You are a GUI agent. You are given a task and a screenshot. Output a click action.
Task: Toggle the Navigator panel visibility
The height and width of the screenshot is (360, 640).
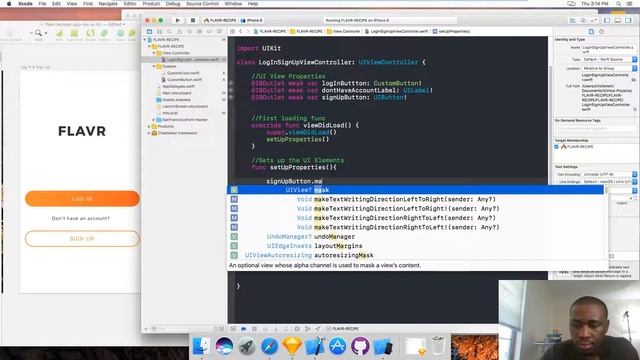point(607,20)
